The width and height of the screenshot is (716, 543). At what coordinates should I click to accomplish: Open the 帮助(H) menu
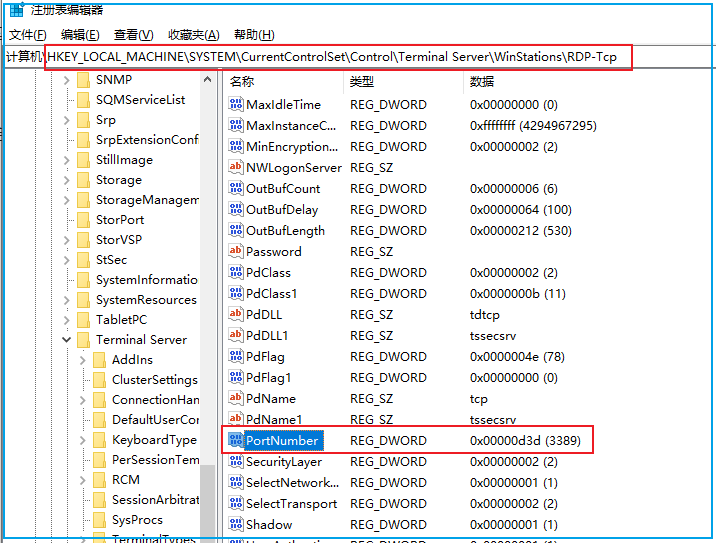[254, 35]
